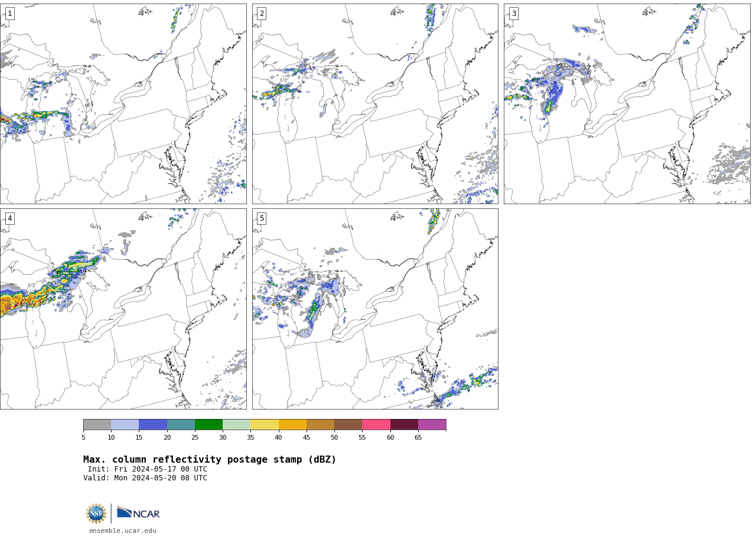756x537 pixels.
Task: Click the dark green 25-30 dBZ swatch
Action: point(208,425)
